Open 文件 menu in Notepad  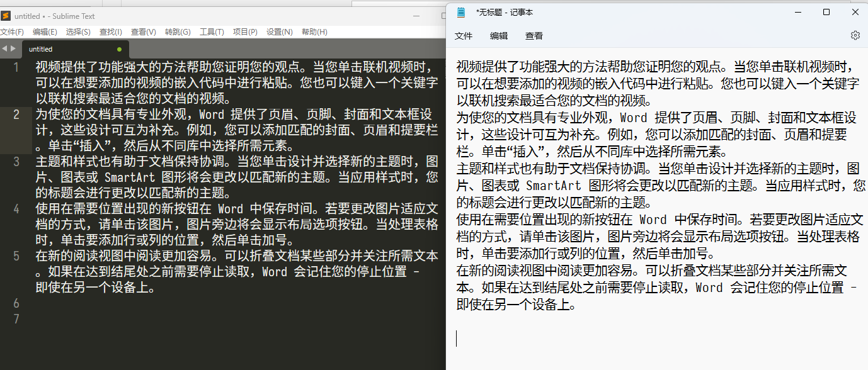click(464, 36)
